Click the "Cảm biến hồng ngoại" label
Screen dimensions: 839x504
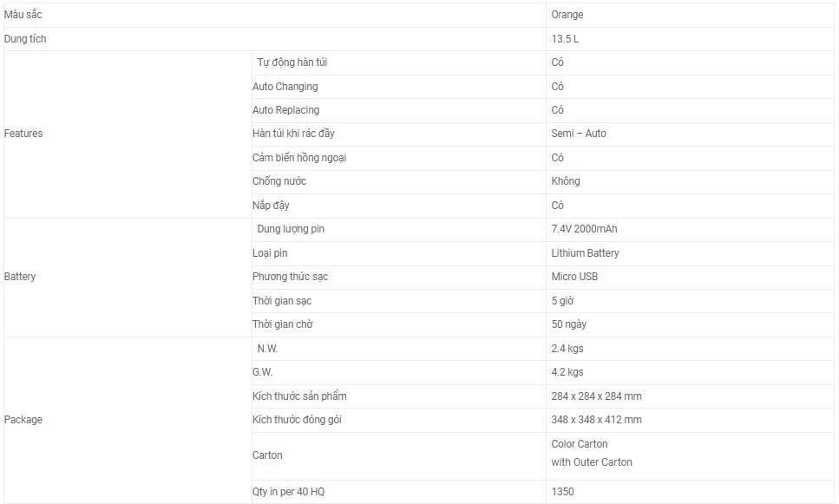click(x=299, y=158)
